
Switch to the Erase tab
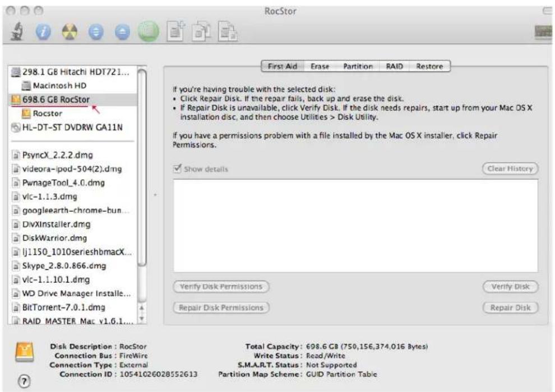[x=320, y=67]
